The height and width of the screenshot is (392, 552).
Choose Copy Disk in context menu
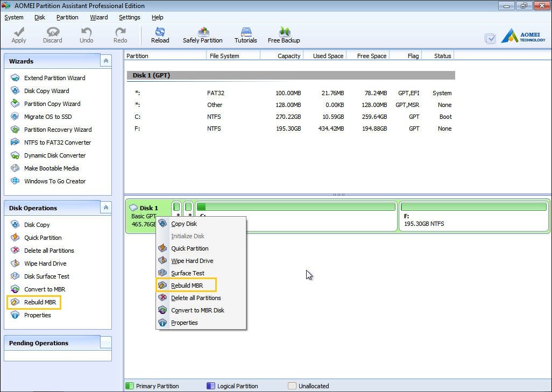pyautogui.click(x=201, y=224)
